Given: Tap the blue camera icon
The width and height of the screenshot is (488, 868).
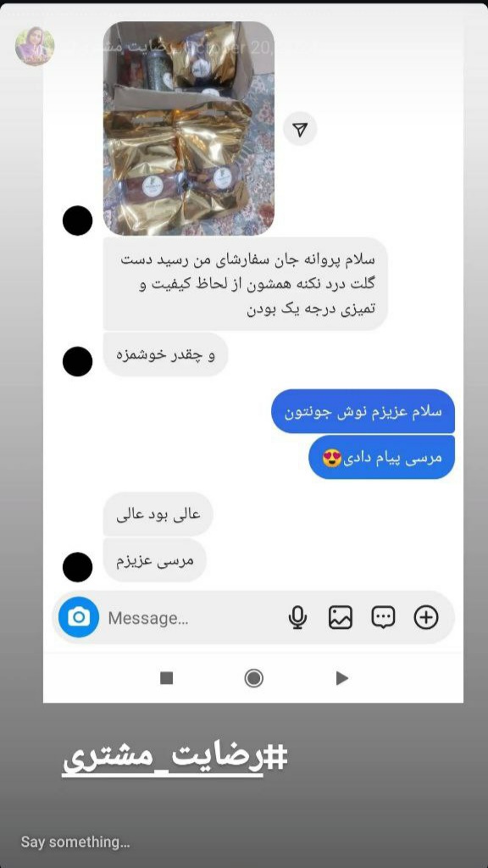Looking at the screenshot, I should point(79,617).
